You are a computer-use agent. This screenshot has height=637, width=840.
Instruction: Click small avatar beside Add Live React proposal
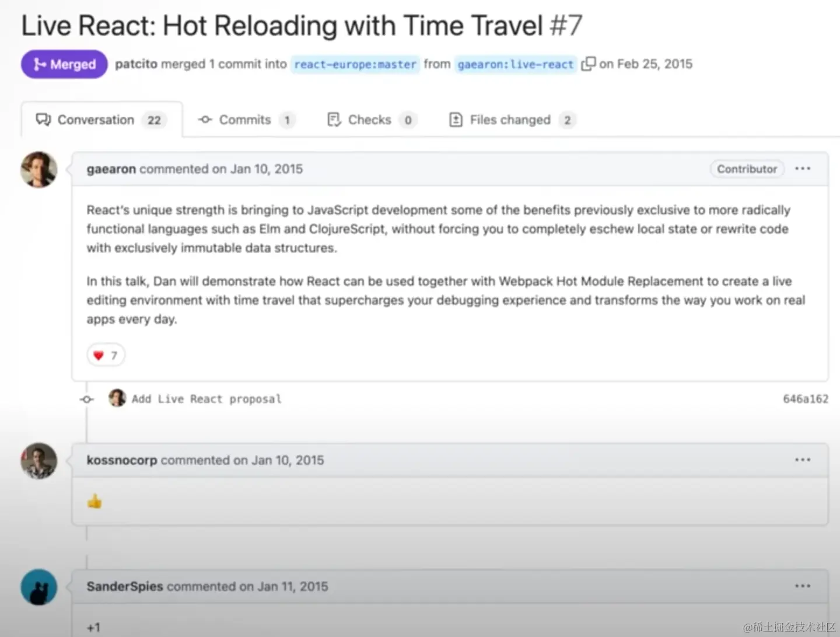[x=117, y=398]
